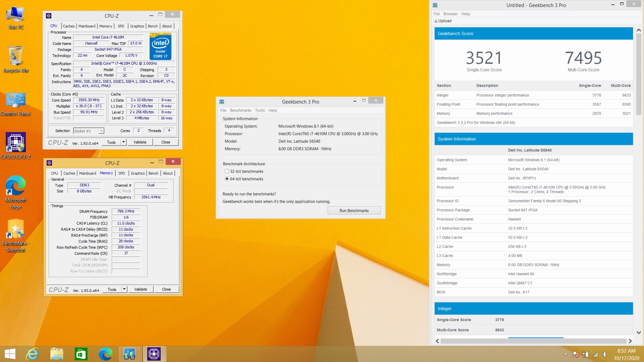Launch the CPUID CPU-Z desktop shortcut
644x362 pixels.
(x=15, y=146)
